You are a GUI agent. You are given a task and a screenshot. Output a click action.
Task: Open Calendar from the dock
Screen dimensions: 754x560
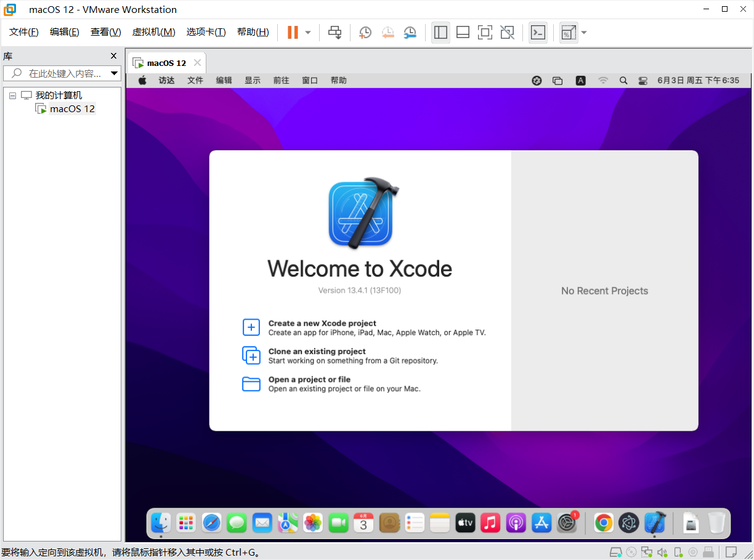pyautogui.click(x=363, y=523)
